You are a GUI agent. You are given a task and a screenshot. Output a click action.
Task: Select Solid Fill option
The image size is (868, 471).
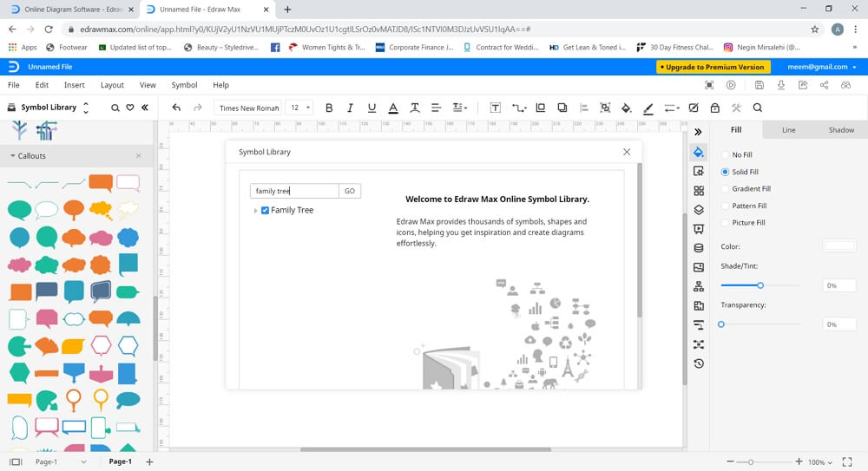coord(740,172)
